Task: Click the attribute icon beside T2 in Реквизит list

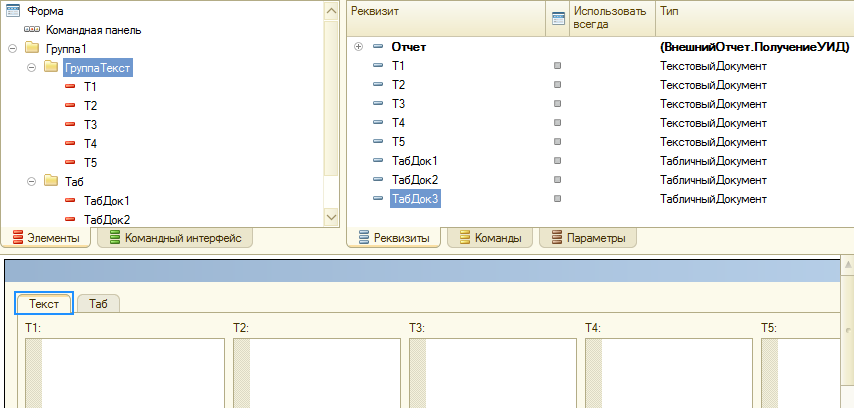Action: pos(377,85)
